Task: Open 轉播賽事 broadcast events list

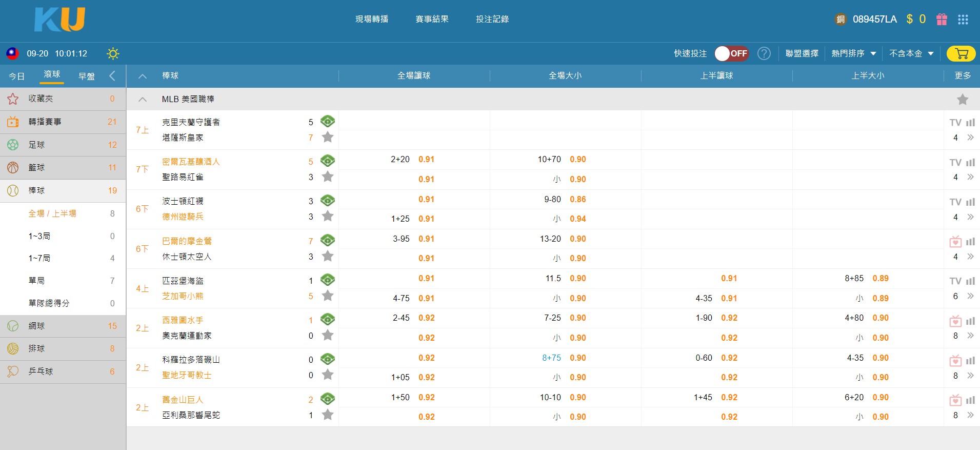Action: point(63,122)
